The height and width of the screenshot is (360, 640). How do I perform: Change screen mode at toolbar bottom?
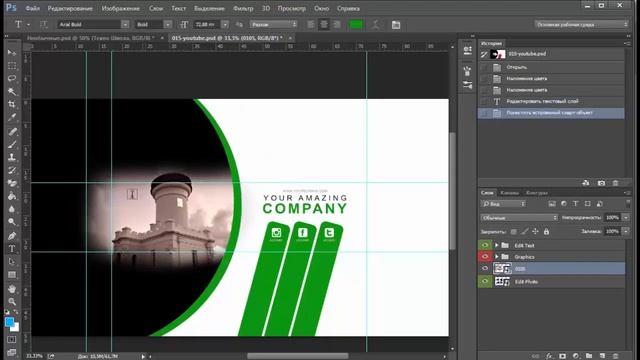click(12, 352)
